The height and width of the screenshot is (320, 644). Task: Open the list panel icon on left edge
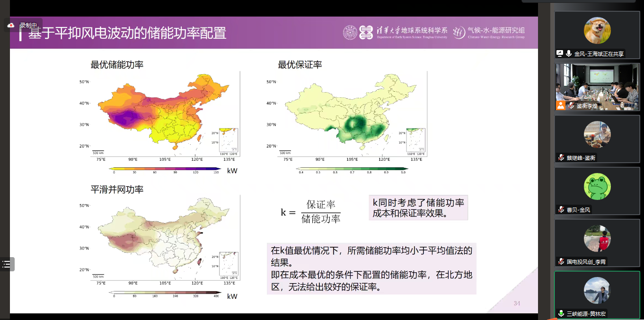click(7, 264)
